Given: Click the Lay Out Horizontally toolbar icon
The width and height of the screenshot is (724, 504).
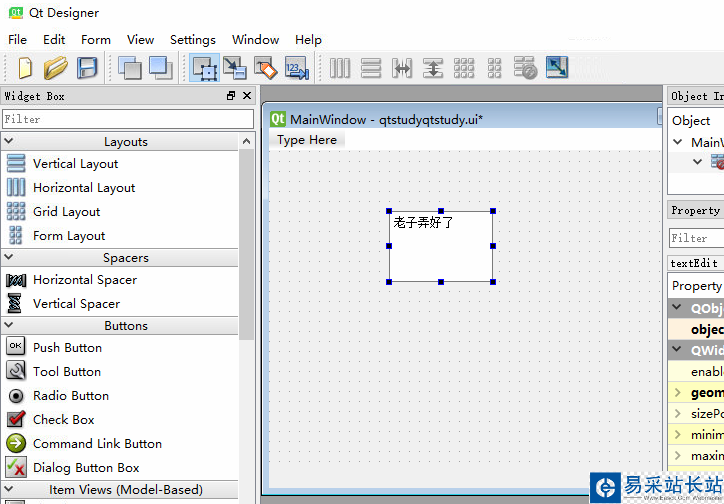Looking at the screenshot, I should click(x=340, y=68).
